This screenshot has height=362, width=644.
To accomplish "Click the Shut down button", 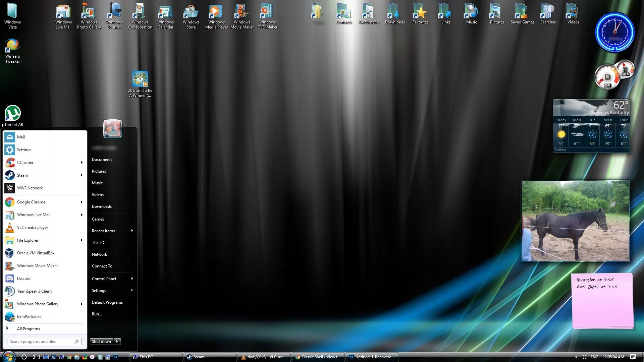I will click(x=101, y=341).
